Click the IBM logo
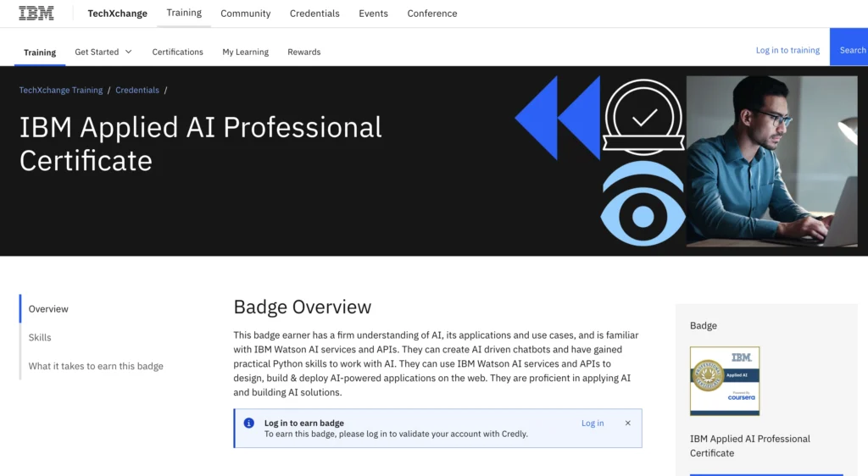Viewport: 868px width, 476px height. [36, 14]
